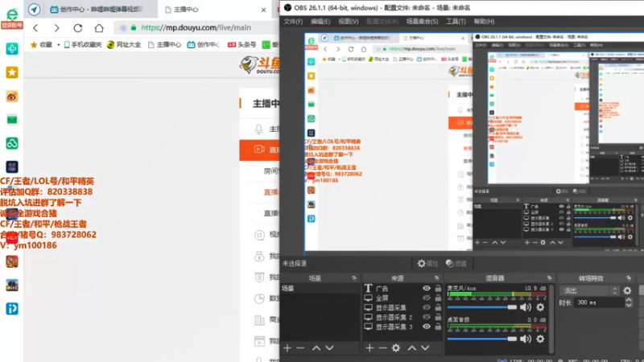This screenshot has width=644, height=362.
Task: Adjust the 桌面音频 volume slider
Action: (481, 339)
